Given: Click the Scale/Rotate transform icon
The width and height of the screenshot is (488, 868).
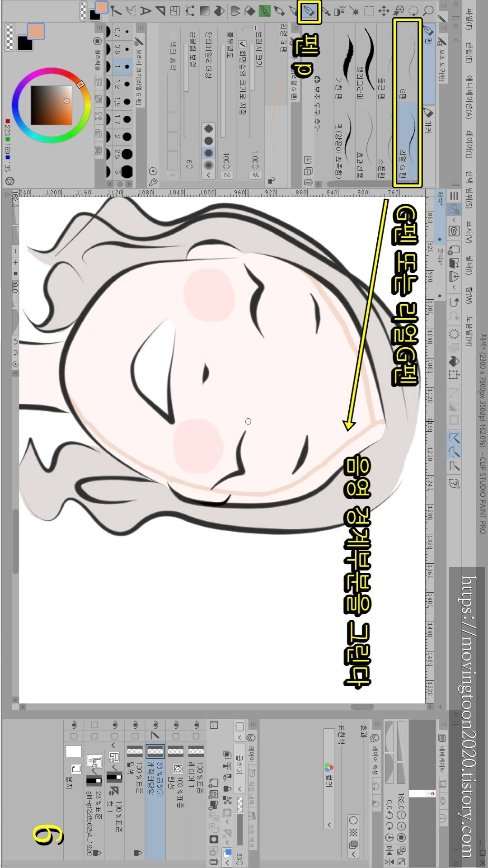Looking at the screenshot, I should 454,375.
